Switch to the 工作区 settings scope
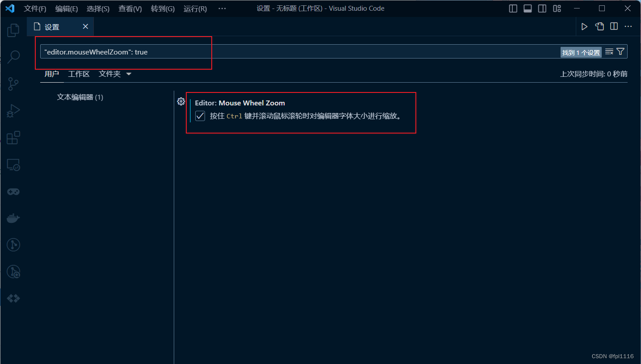The width and height of the screenshot is (641, 364). [79, 74]
